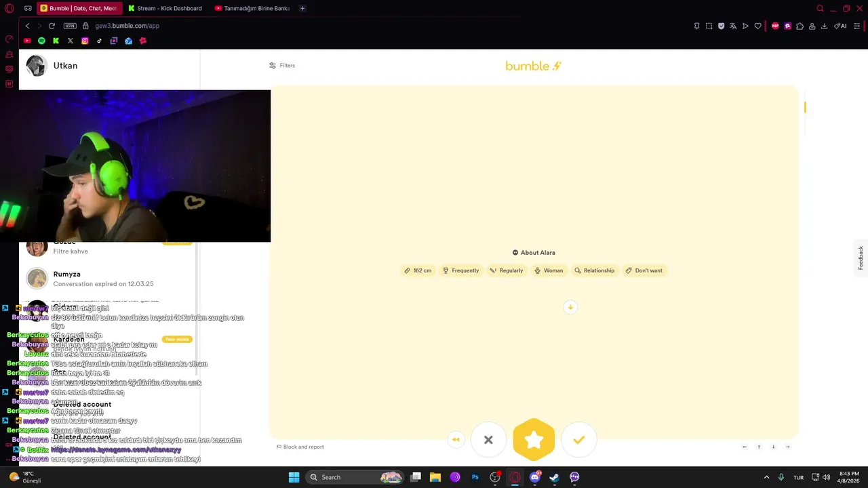868x488 pixels.
Task: Select the Relationship badge
Action: [594, 270]
